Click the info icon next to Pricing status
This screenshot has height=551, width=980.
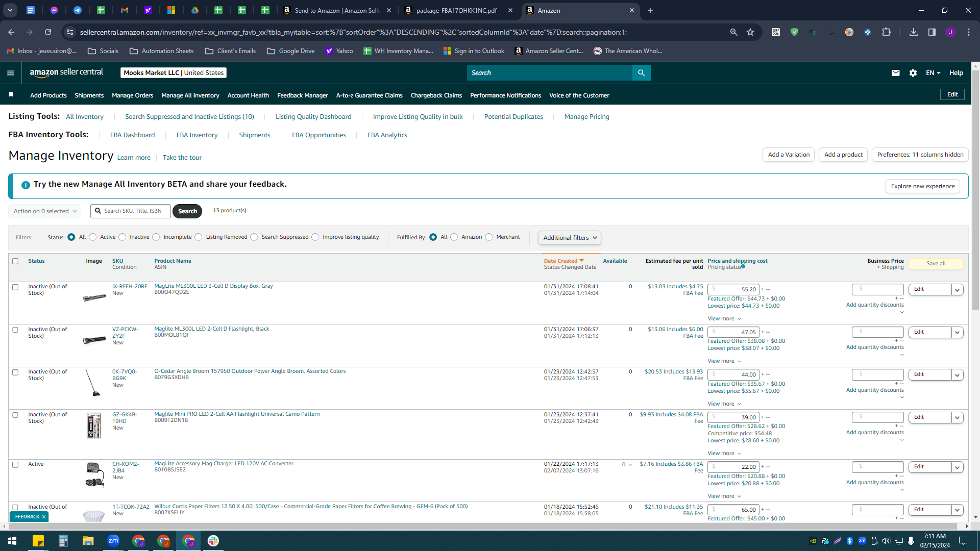[743, 266]
